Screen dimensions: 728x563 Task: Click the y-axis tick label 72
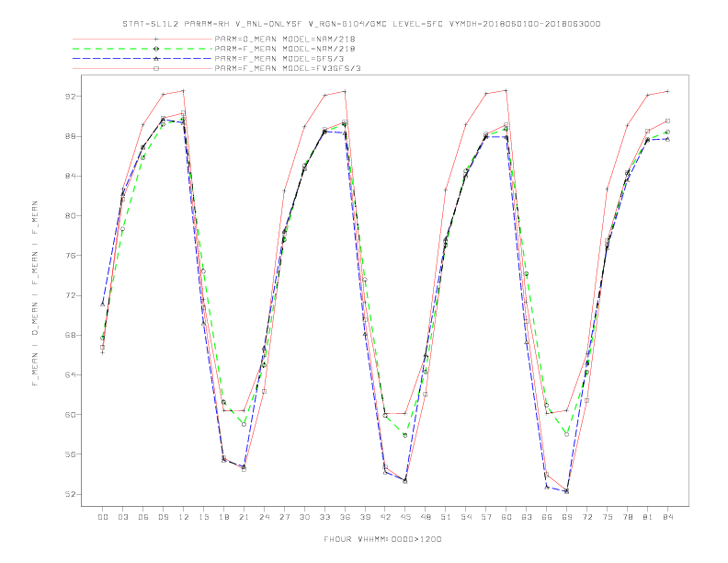click(x=70, y=295)
